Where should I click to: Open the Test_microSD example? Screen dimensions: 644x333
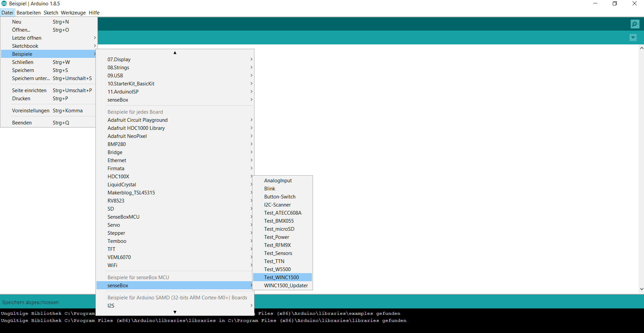(283, 229)
